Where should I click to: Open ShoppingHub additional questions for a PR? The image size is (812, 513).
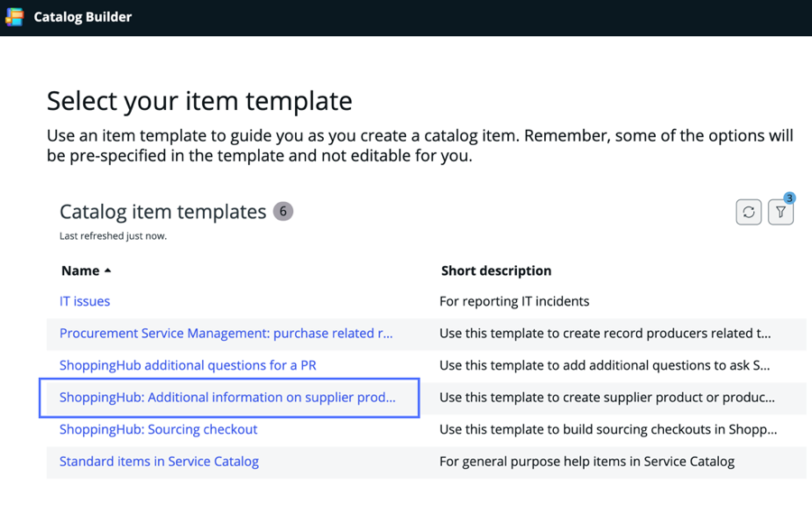coord(188,365)
